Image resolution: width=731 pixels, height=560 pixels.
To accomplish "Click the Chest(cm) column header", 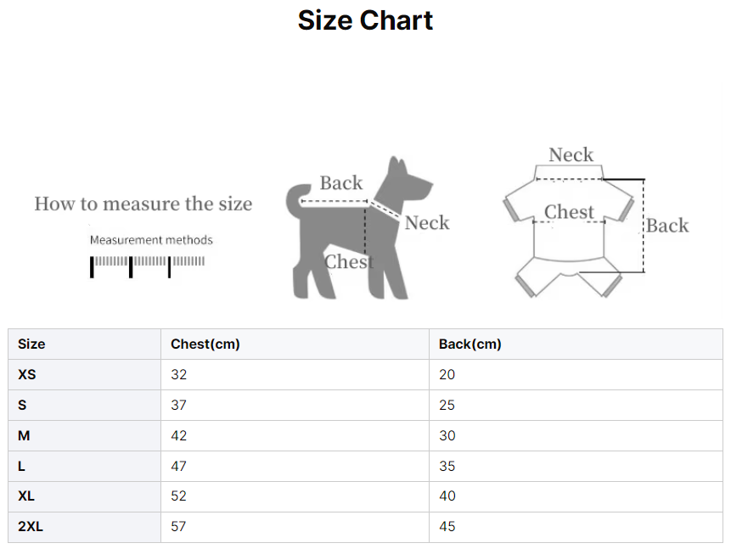I will coord(205,344).
